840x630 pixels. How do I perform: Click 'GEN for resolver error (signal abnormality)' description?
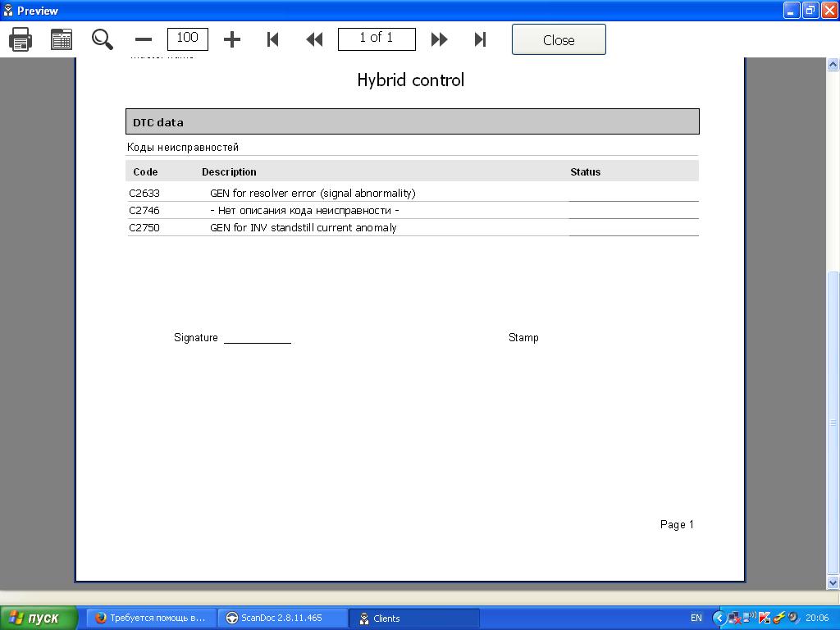coord(313,194)
